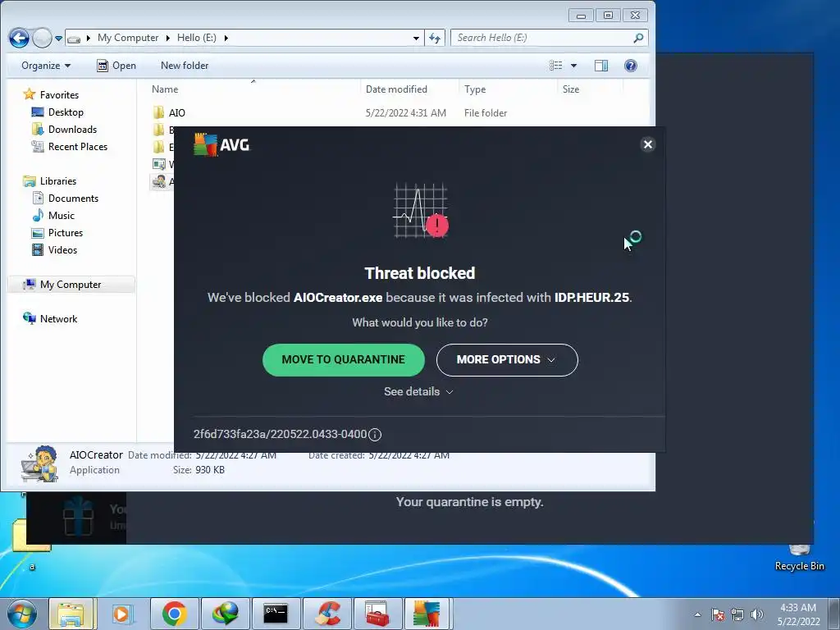This screenshot has height=630, width=840.
Task: Launch Google Chrome from the taskbar
Action: point(174,614)
